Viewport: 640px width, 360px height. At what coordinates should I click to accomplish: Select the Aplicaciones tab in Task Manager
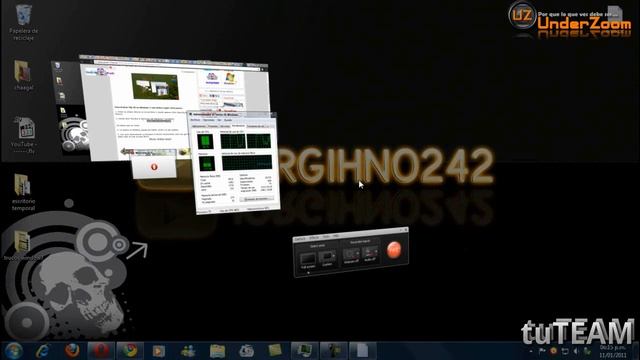click(199, 126)
